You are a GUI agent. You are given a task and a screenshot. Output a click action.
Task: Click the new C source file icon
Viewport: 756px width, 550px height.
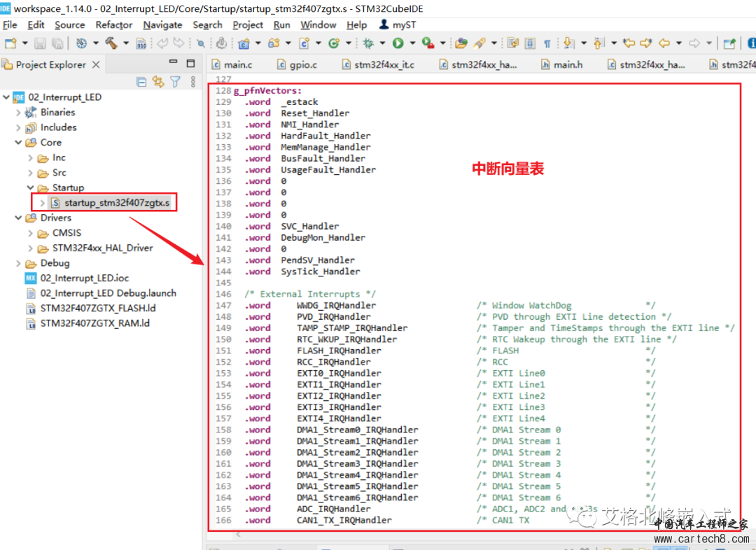tap(304, 43)
